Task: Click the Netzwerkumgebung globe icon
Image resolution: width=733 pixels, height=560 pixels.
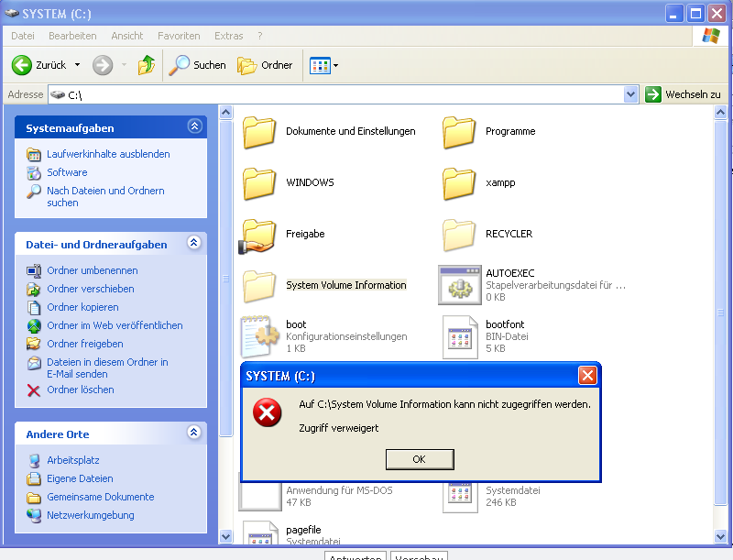Action: 34,515
